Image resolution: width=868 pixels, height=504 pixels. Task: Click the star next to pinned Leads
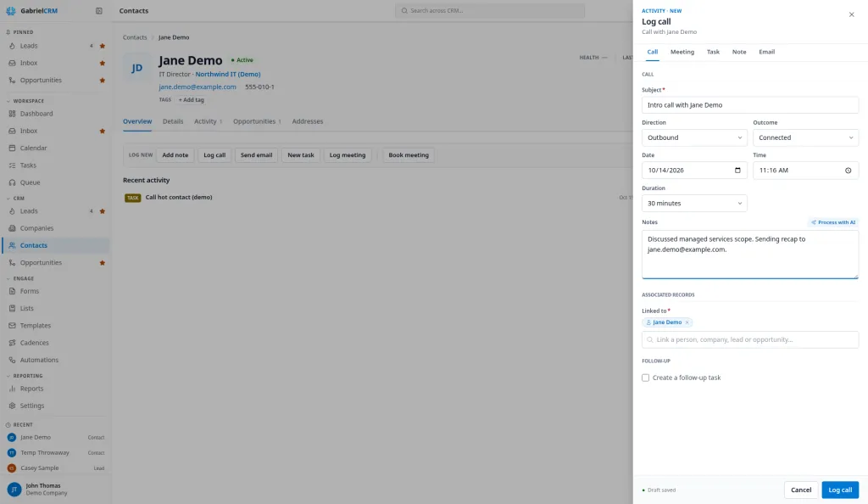102,46
